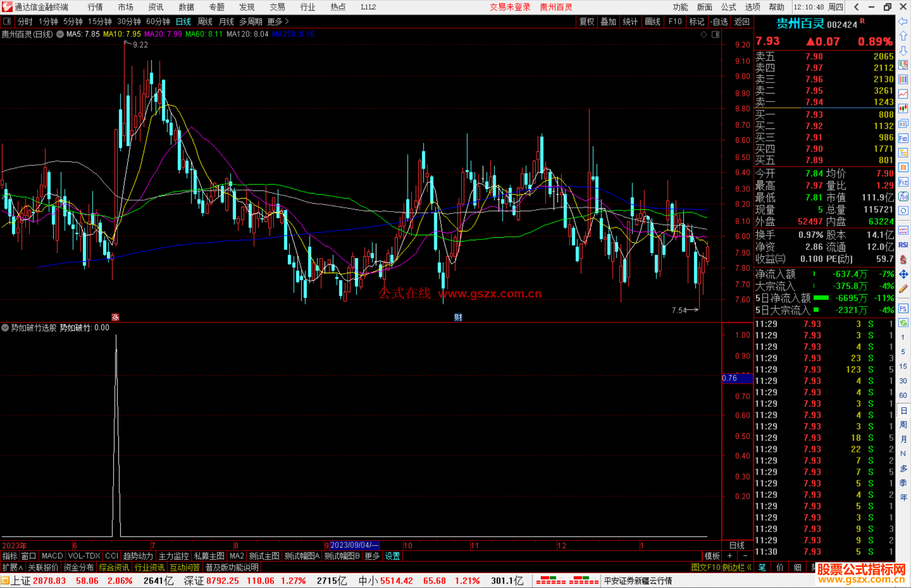The width and height of the screenshot is (911, 588).
Task: Click the F10 company info sidebar icon
Action: tap(903, 138)
